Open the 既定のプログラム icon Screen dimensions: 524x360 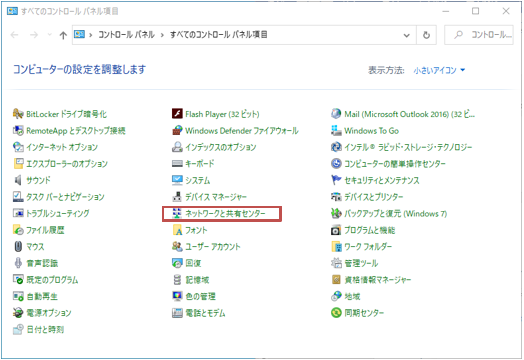click(x=18, y=279)
